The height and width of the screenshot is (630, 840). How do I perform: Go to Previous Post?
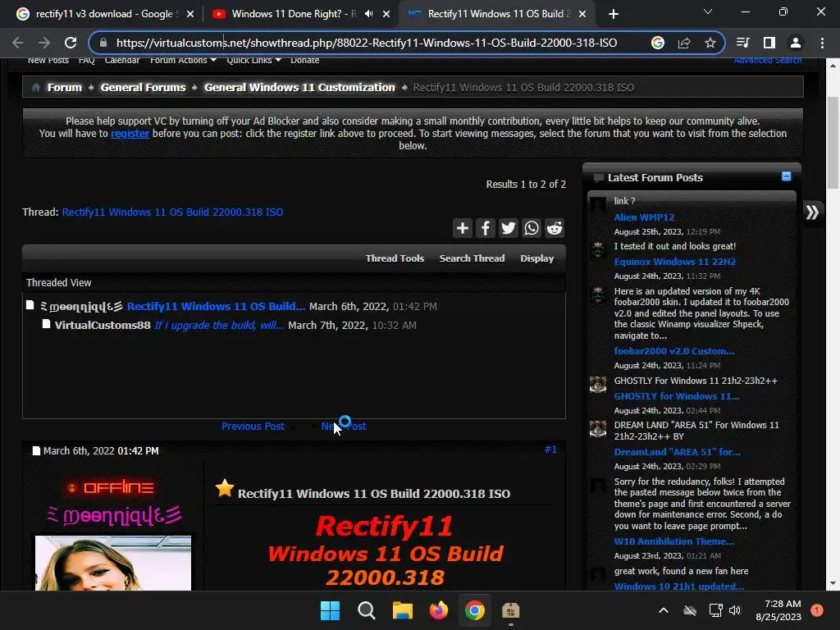(x=253, y=427)
